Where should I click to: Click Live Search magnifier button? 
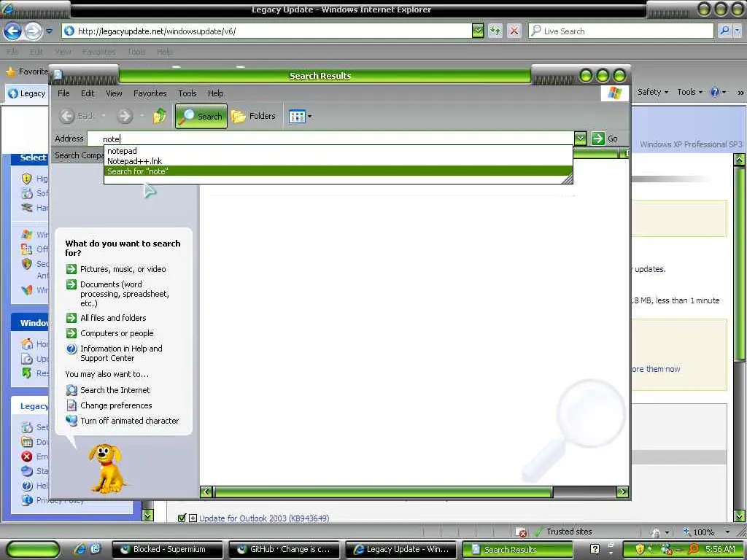coord(724,31)
